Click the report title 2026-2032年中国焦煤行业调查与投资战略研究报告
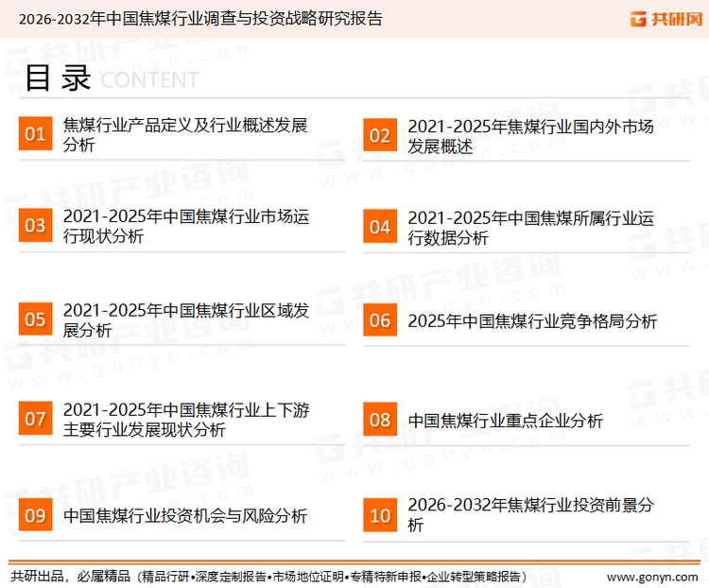Viewport: 709px width, 588px height. pyautogui.click(x=200, y=19)
